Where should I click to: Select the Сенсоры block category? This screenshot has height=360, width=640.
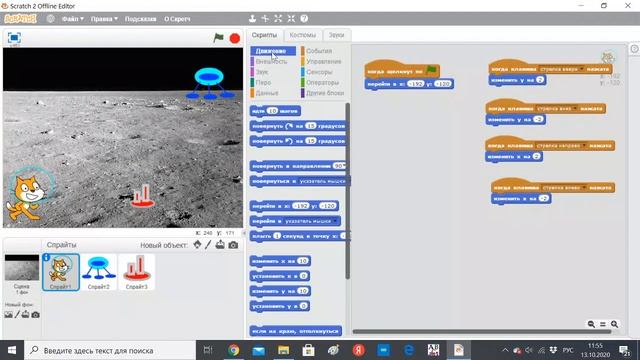tap(319, 72)
